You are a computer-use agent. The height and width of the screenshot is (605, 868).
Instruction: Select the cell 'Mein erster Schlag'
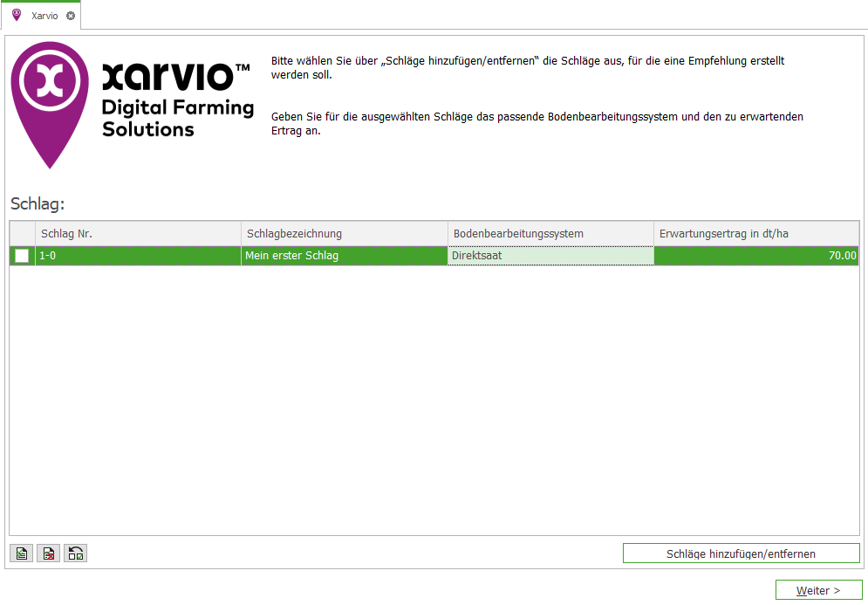point(344,255)
